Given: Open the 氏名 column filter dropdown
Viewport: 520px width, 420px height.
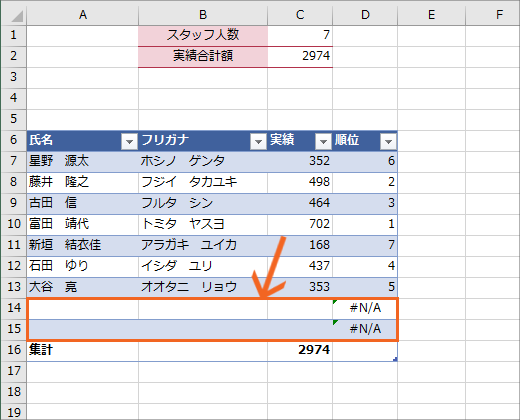Looking at the screenshot, I should click(x=129, y=142).
